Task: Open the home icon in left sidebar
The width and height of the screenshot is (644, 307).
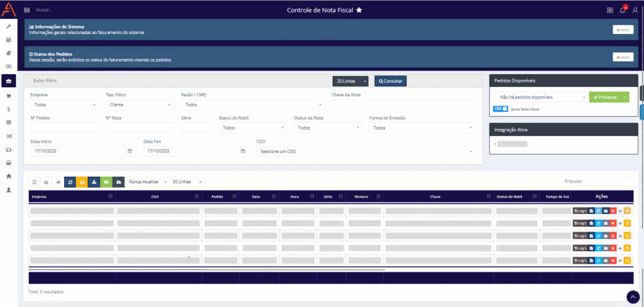Action: click(x=9, y=176)
